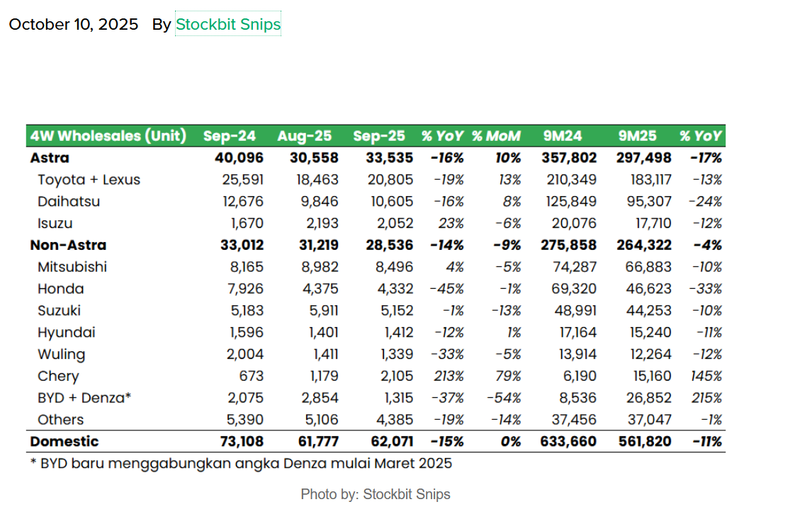The height and width of the screenshot is (514, 812).
Task: Click the BYD Denza footnote text
Action: [241, 463]
